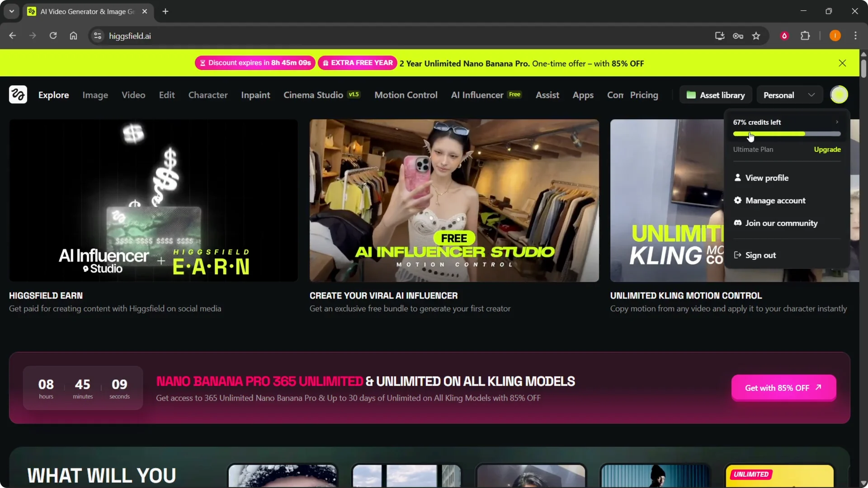Click the credits left progress bar
The width and height of the screenshot is (868, 488).
[x=787, y=134]
